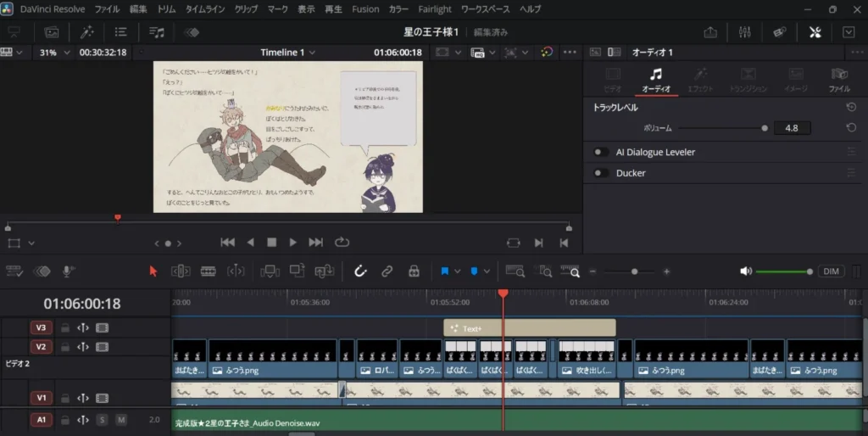Open the Fairlight menu

click(x=435, y=8)
